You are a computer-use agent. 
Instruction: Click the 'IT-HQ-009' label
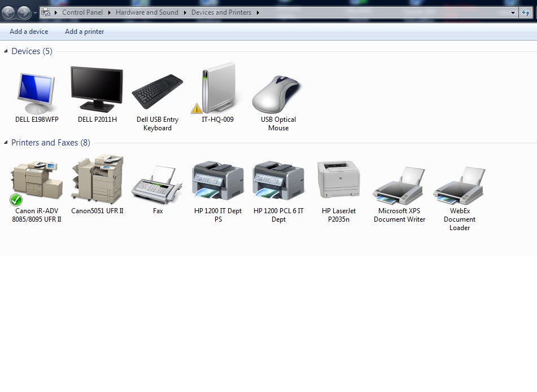tap(218, 120)
